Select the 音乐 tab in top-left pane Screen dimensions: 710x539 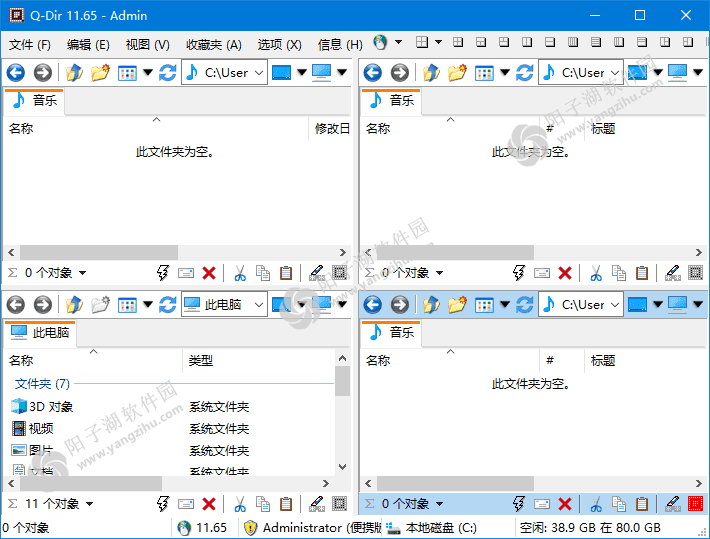pos(35,100)
